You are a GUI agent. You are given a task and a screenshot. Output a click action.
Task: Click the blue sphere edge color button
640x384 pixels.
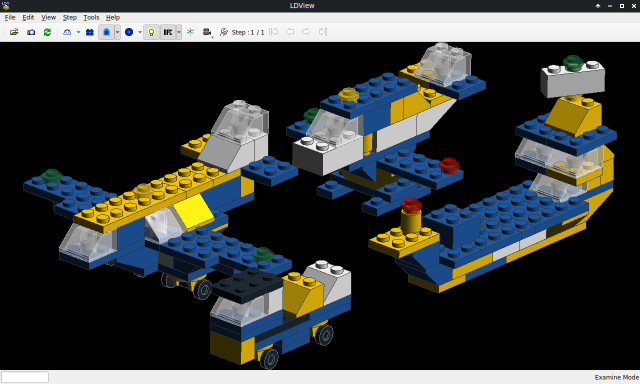point(129,32)
